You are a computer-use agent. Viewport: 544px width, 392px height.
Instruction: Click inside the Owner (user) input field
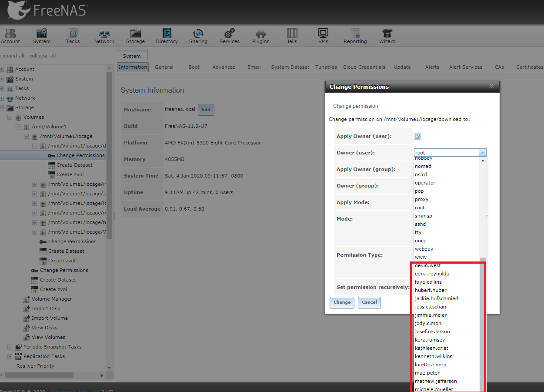(446, 153)
